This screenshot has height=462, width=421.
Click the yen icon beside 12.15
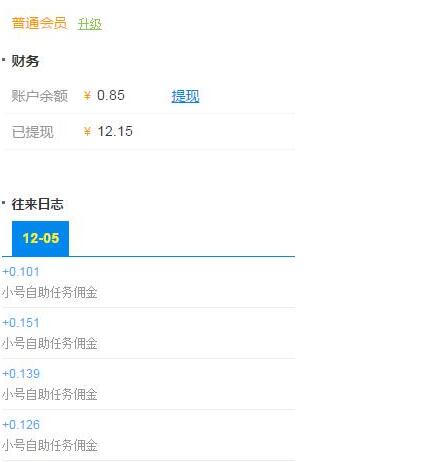pyautogui.click(x=87, y=132)
